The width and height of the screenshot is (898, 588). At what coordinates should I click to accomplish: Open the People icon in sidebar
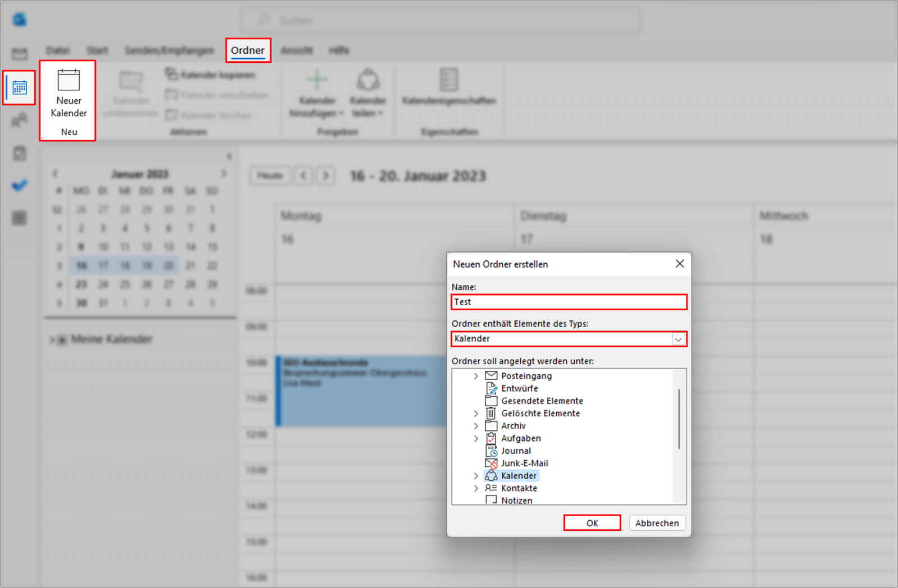[x=20, y=120]
